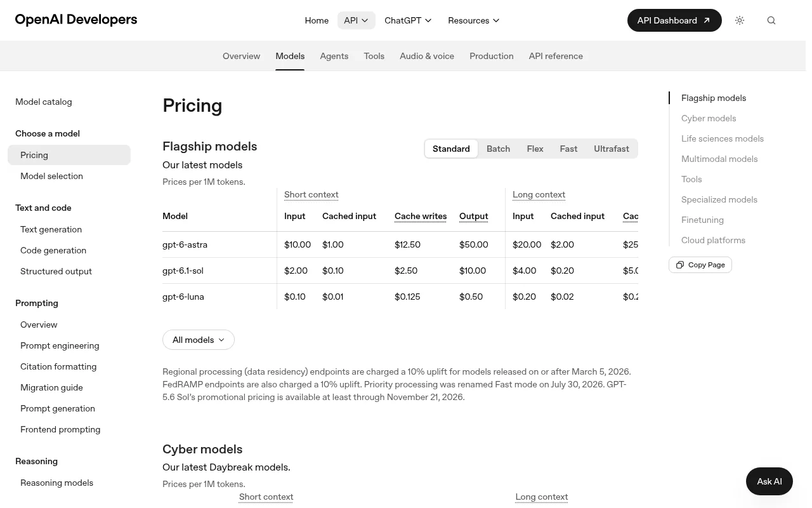This screenshot has width=812, height=508.
Task: Jump to Life sciences models section
Action: [723, 138]
